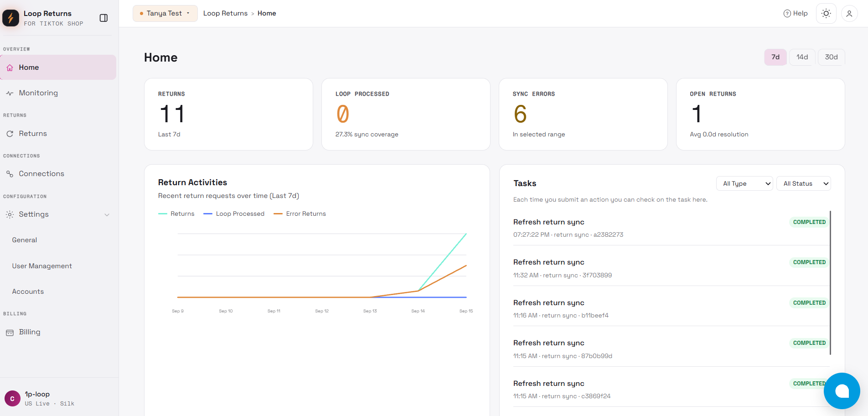Click the Help question mark icon
The image size is (868, 416).
tap(787, 14)
